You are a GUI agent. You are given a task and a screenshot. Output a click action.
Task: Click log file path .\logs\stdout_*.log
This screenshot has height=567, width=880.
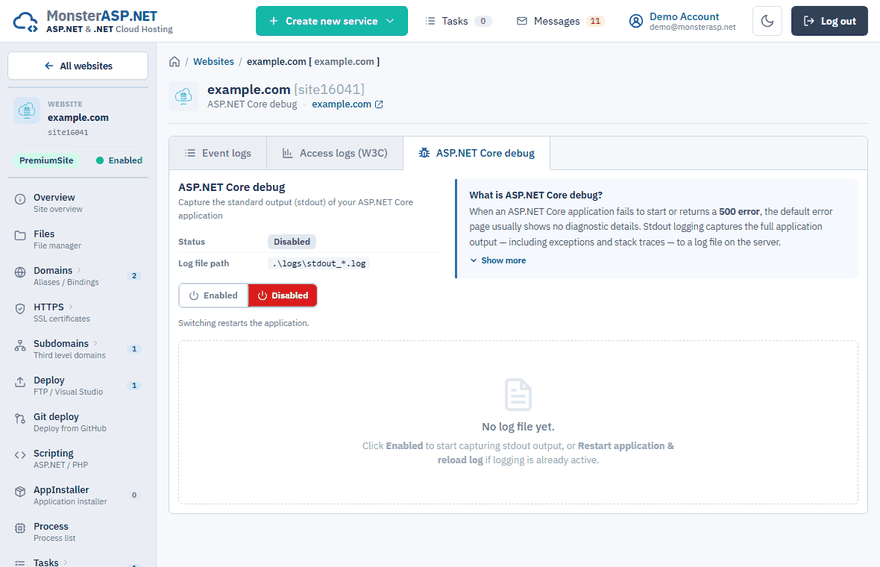pyautogui.click(x=319, y=263)
